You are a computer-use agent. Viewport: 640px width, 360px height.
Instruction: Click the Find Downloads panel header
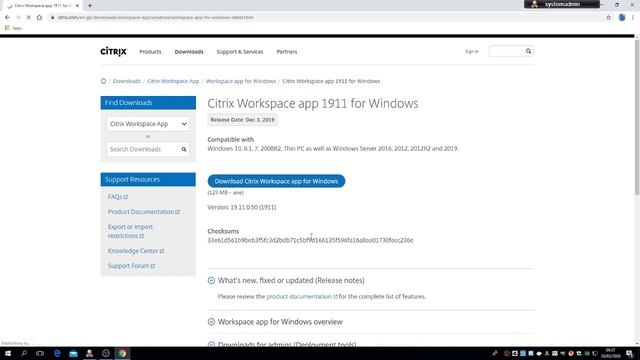148,103
